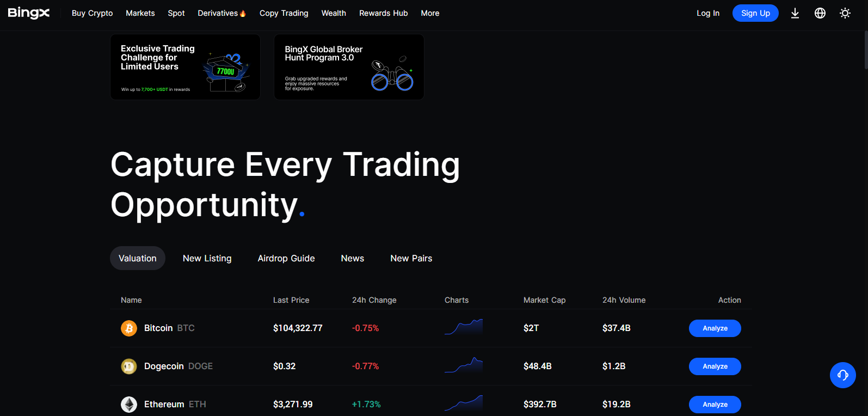Open BingX Global Broker Hunt banner
Image resolution: width=868 pixels, height=416 pixels.
pos(349,67)
